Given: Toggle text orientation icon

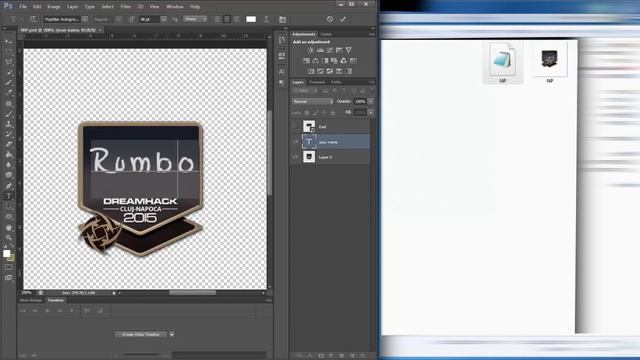Looking at the screenshot, I should click(x=33, y=19).
